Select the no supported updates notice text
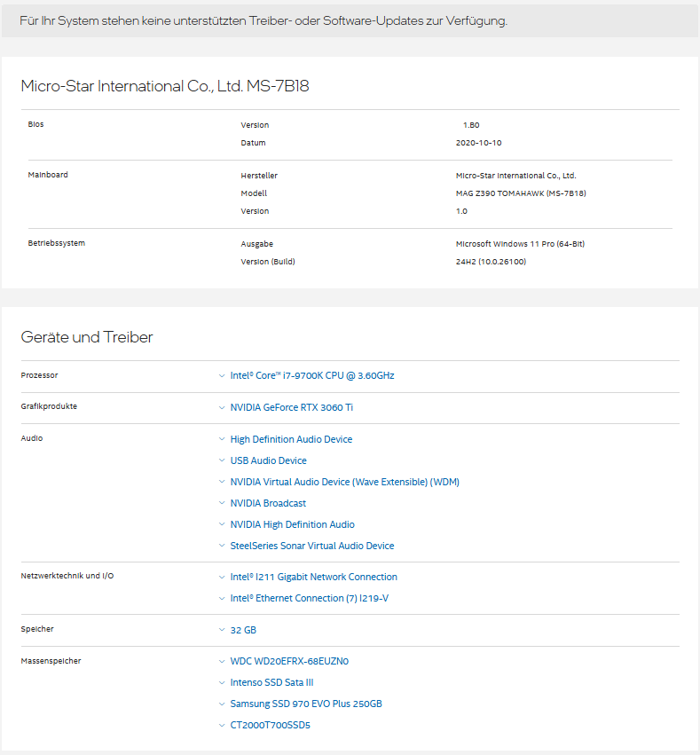This screenshot has height=755, width=700. tap(263, 20)
